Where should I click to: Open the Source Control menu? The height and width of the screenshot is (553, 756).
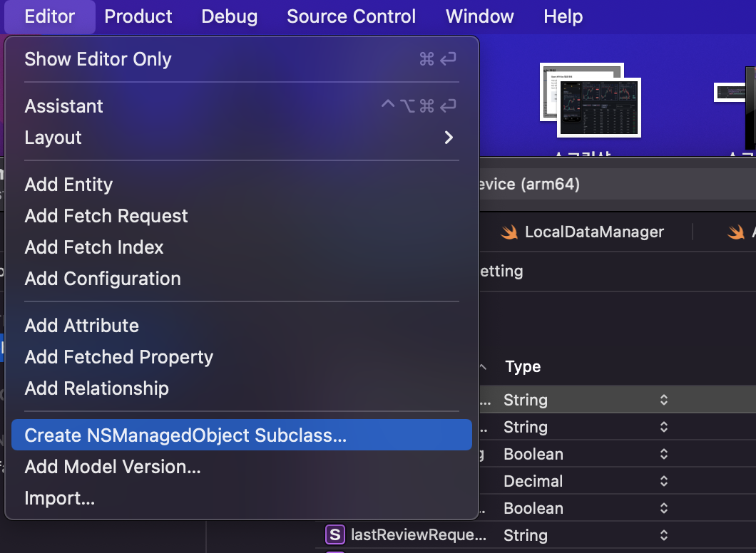point(351,16)
